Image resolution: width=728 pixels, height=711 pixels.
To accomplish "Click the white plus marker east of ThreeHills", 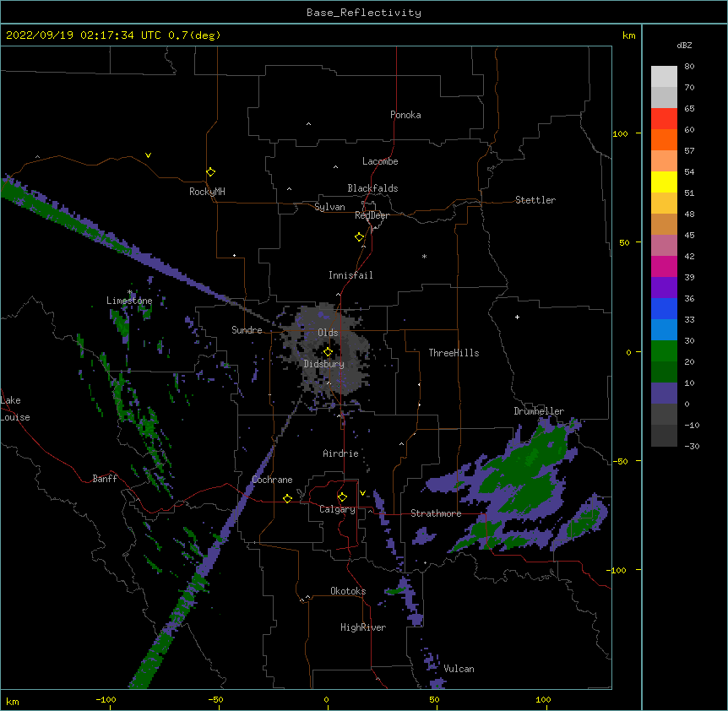I will pos(517,317).
